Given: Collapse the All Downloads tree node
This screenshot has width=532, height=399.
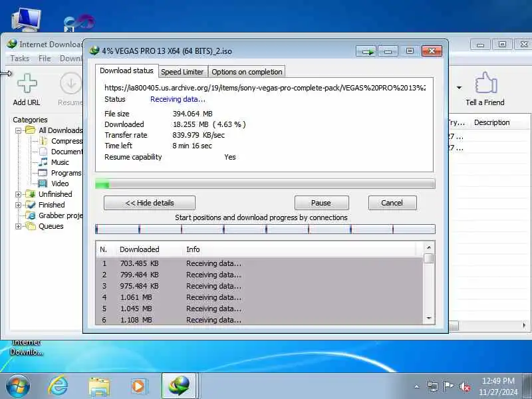Looking at the screenshot, I should (x=19, y=130).
